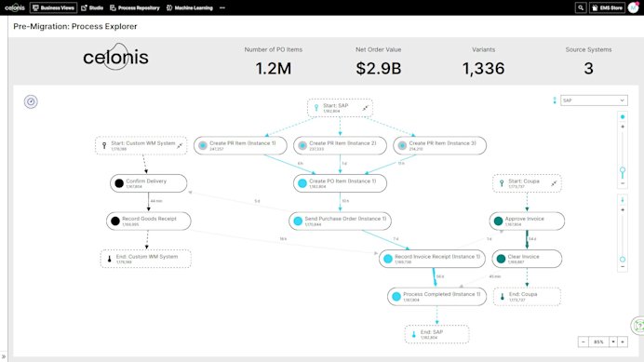Zoom in with the plus button
644x362 pixels.
[623, 342]
